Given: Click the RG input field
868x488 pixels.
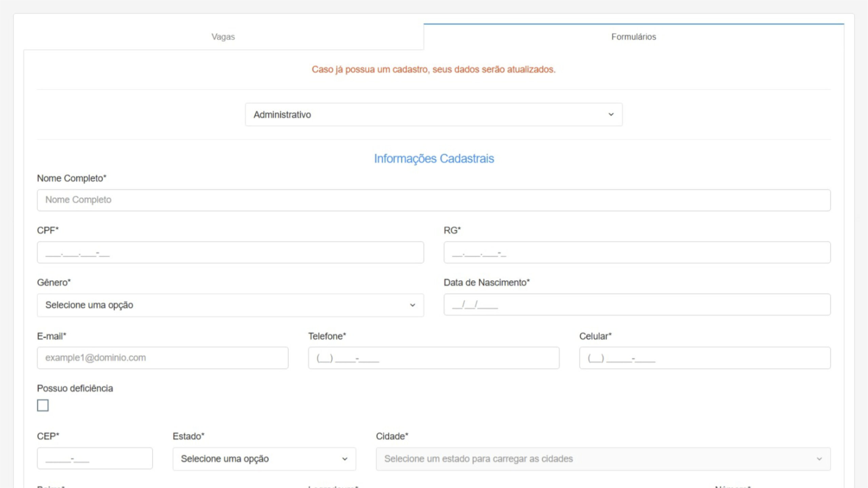Looking at the screenshot, I should click(x=637, y=252).
